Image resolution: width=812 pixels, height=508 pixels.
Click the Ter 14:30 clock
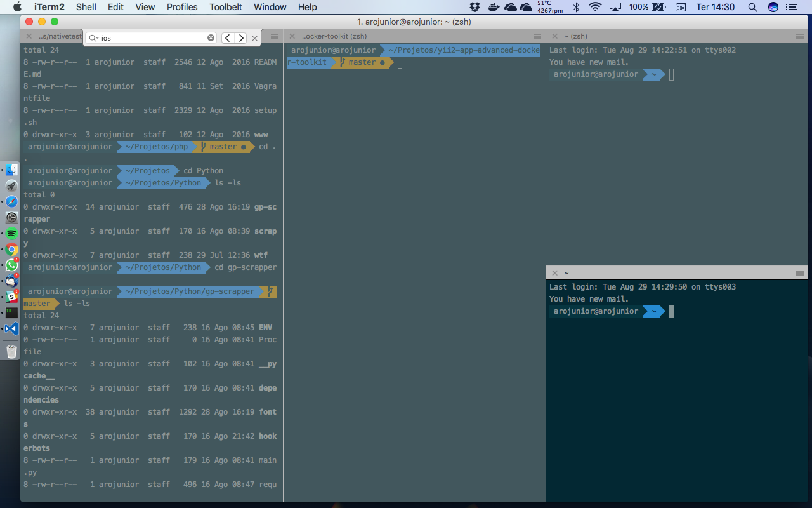[715, 7]
